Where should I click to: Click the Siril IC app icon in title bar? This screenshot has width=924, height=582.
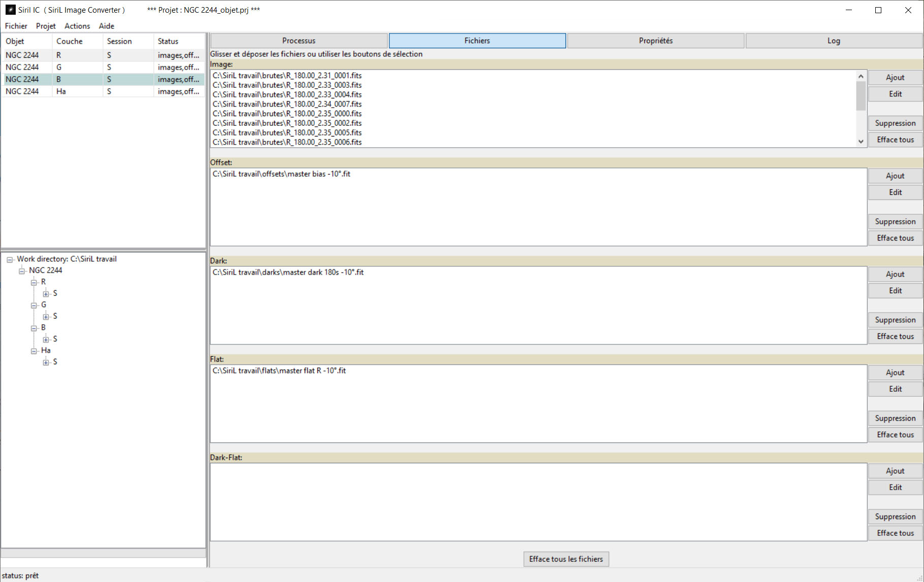[10, 10]
